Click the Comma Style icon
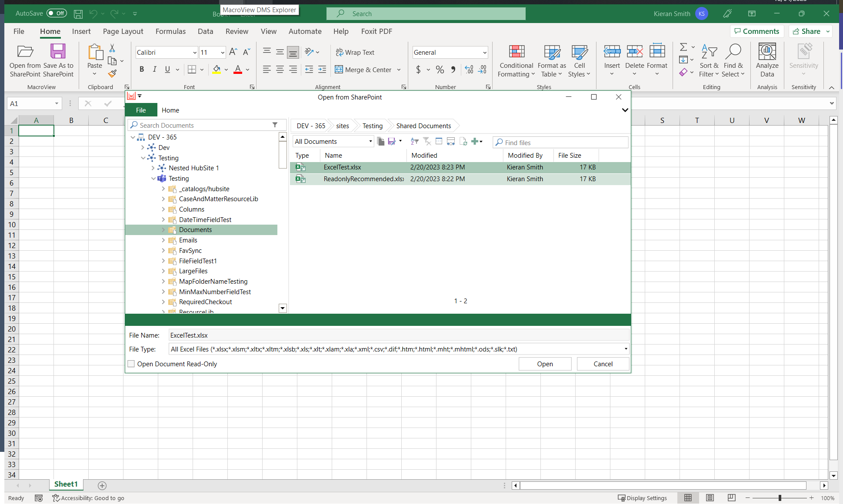The width and height of the screenshot is (843, 504). coord(453,70)
